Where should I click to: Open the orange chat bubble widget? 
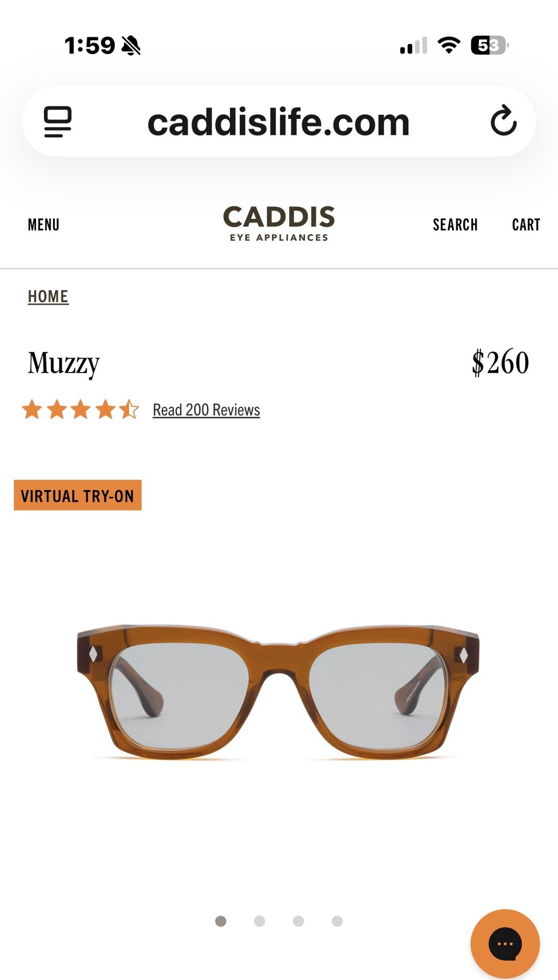point(505,944)
